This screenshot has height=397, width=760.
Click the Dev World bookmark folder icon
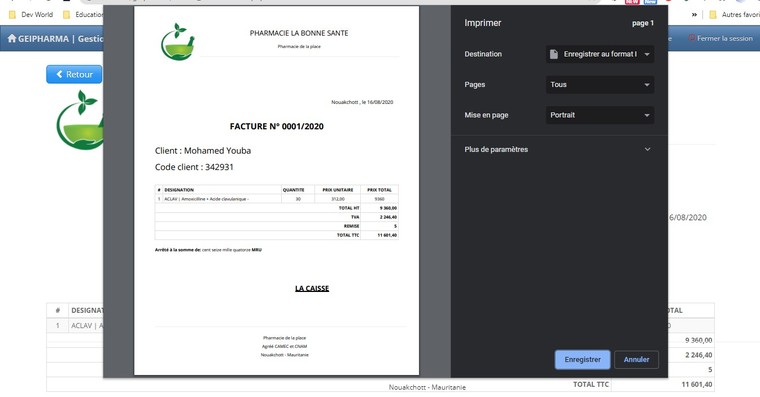pyautogui.click(x=12, y=15)
